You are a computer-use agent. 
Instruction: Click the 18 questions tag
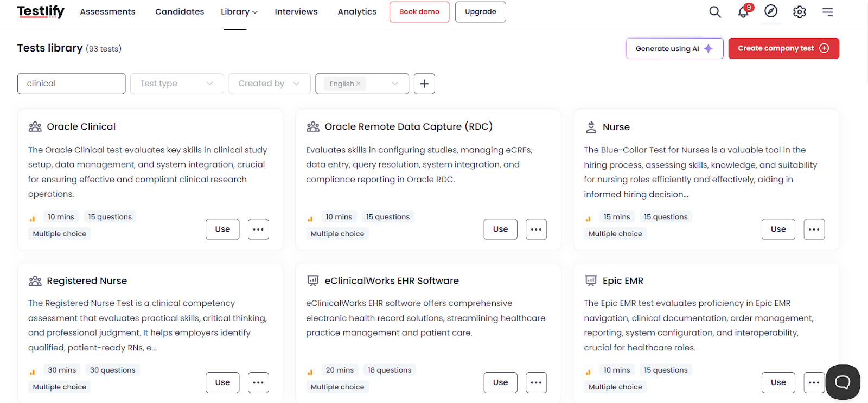390,370
